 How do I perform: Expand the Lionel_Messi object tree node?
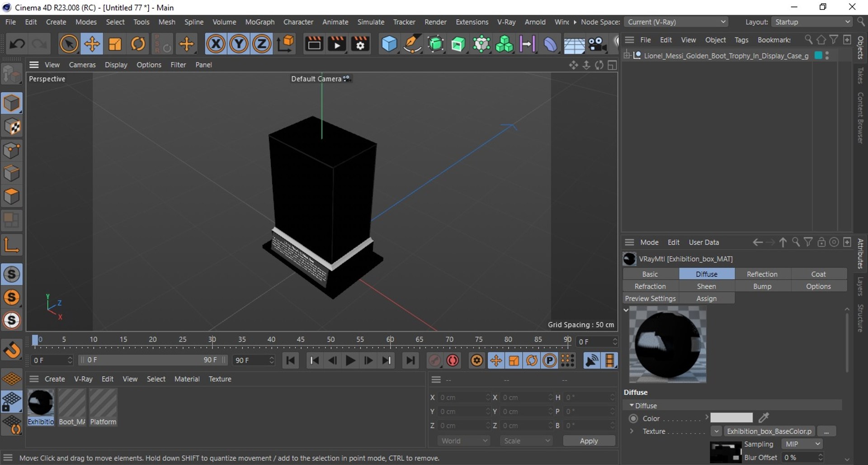tap(627, 56)
